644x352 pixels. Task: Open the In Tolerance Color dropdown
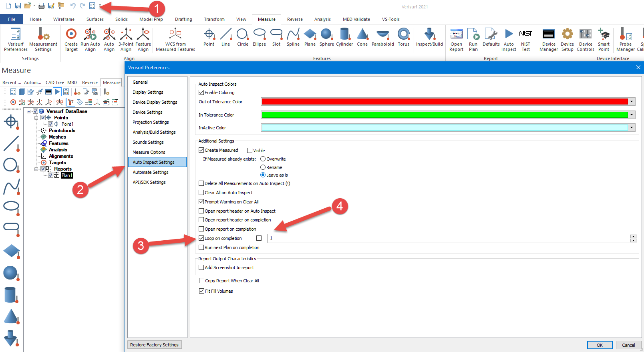point(632,115)
